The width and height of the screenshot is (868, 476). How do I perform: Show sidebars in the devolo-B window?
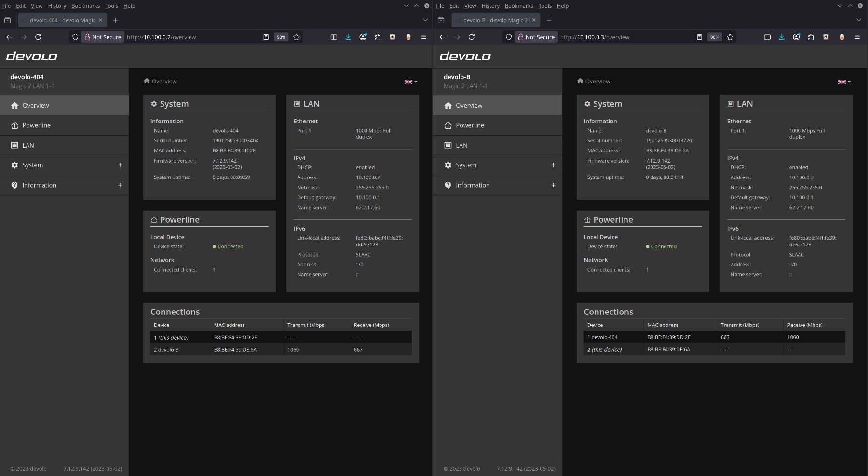pyautogui.click(x=767, y=37)
